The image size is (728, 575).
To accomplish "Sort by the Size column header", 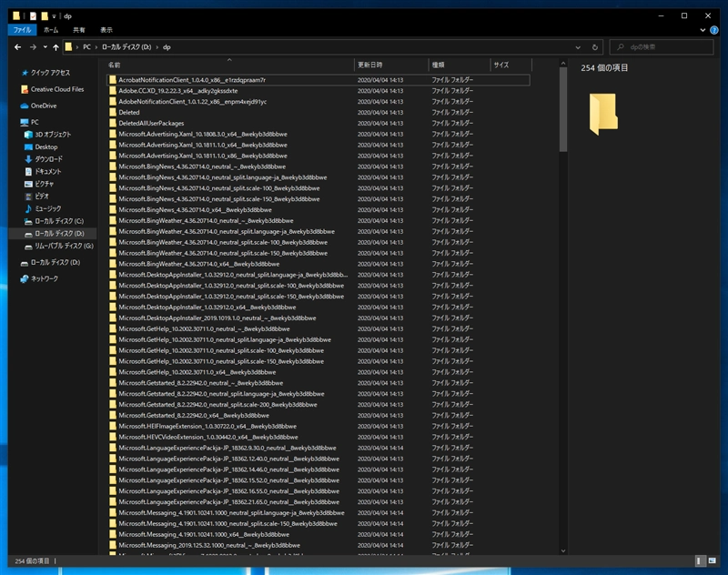I will point(511,65).
